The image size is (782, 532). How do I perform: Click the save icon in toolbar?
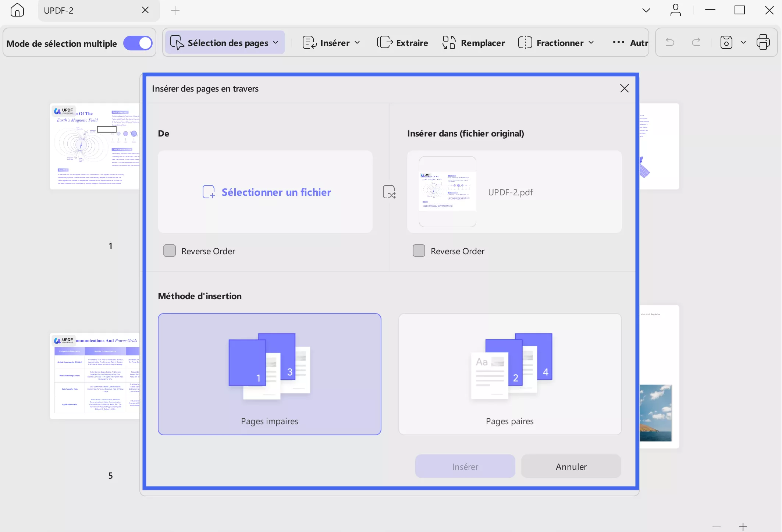[x=726, y=43]
